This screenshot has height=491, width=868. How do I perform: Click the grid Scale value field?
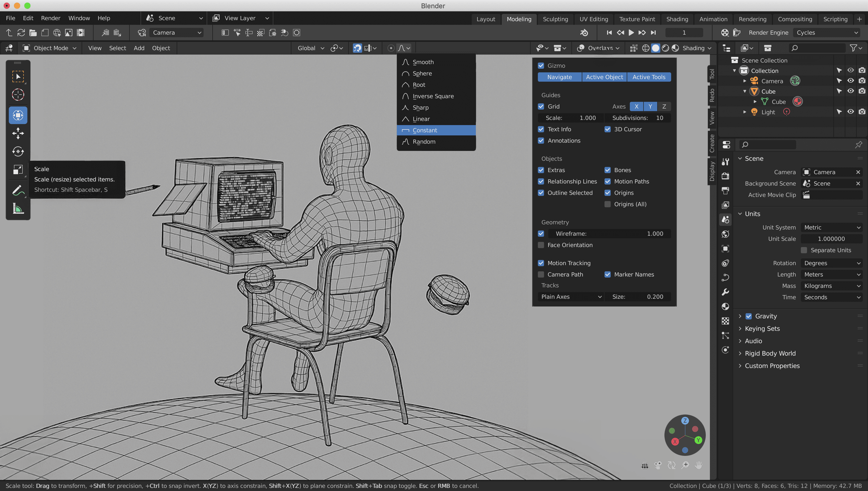tap(570, 118)
